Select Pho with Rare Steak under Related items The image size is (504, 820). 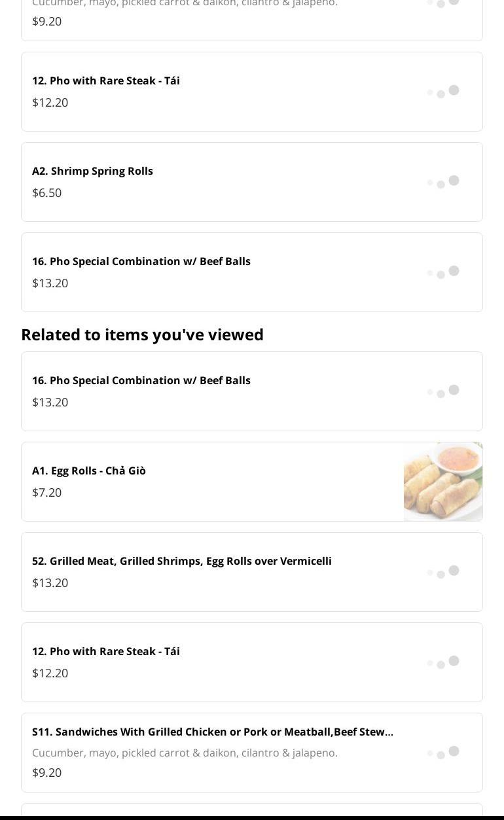pyautogui.click(x=105, y=651)
